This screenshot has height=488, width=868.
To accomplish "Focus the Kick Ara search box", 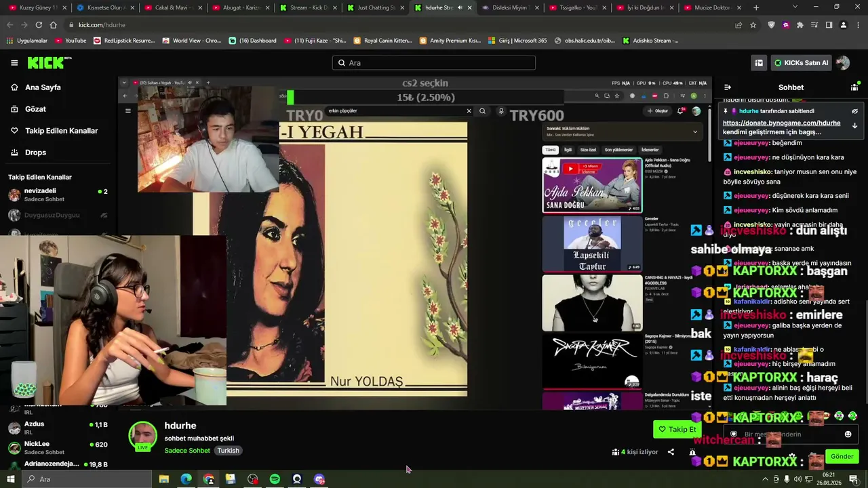I will point(434,63).
